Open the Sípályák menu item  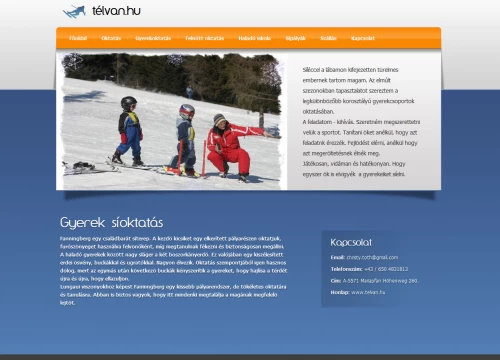[295, 38]
